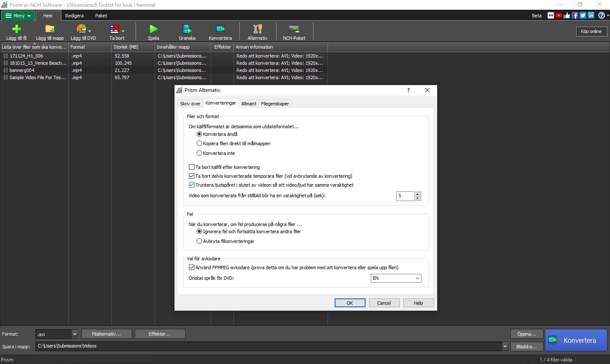Screen dimensions: 610x364
Task: Expand the help icon dropdown arrow
Action: coord(607,16)
